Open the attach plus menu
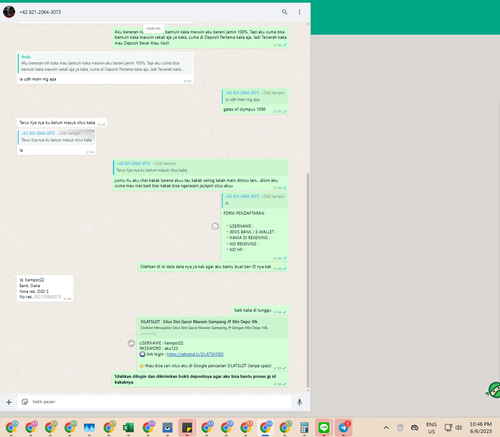The width and height of the screenshot is (500, 437). point(9,402)
